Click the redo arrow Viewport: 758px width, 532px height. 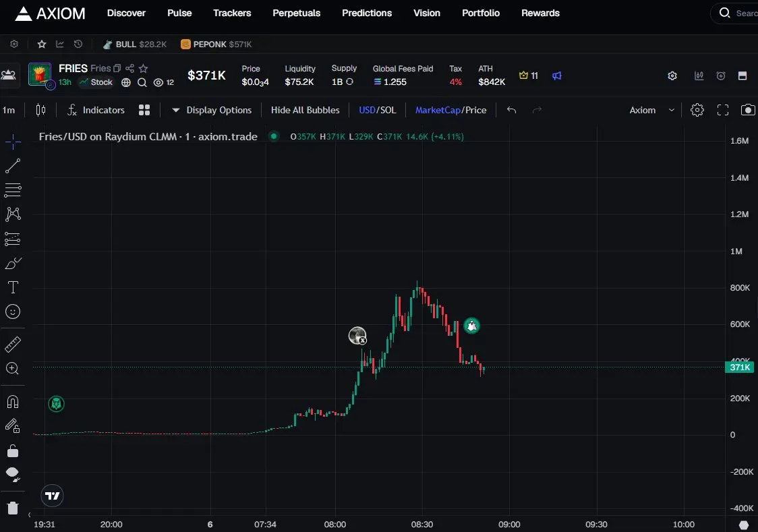pyautogui.click(x=537, y=110)
